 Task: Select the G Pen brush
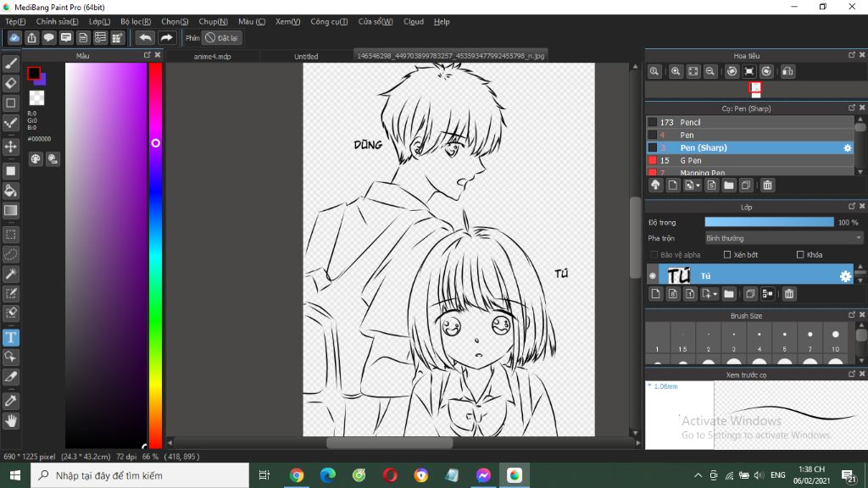coord(750,160)
